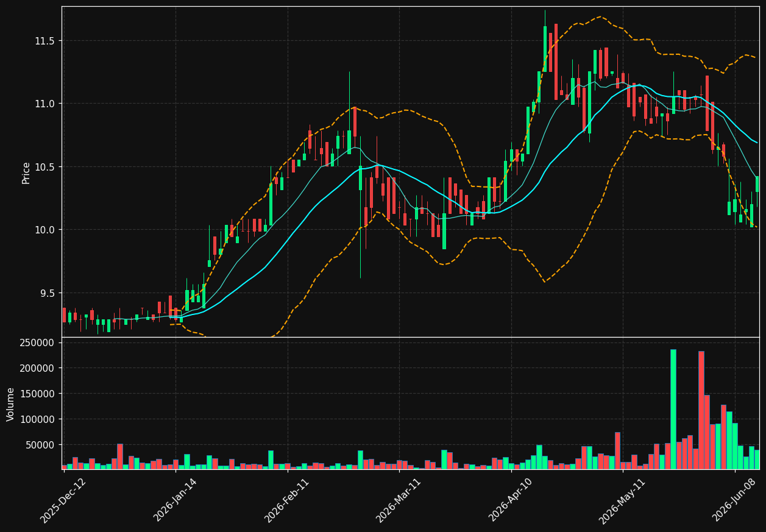Click the Price axis title
The image size is (766, 532).
26,173
